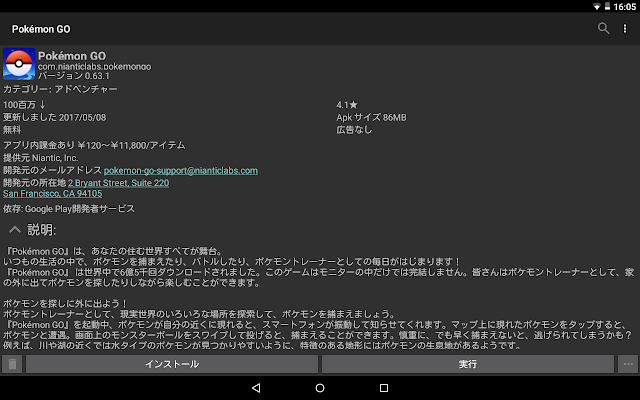640x400 pixels.
Task: Open the ellipsis more-options button at bottom
Action: coord(628,364)
